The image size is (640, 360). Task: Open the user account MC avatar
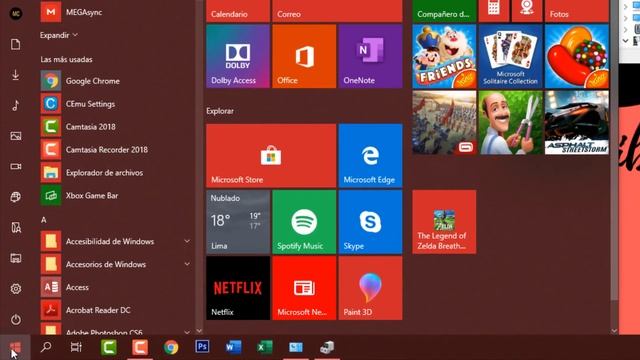pos(16,13)
